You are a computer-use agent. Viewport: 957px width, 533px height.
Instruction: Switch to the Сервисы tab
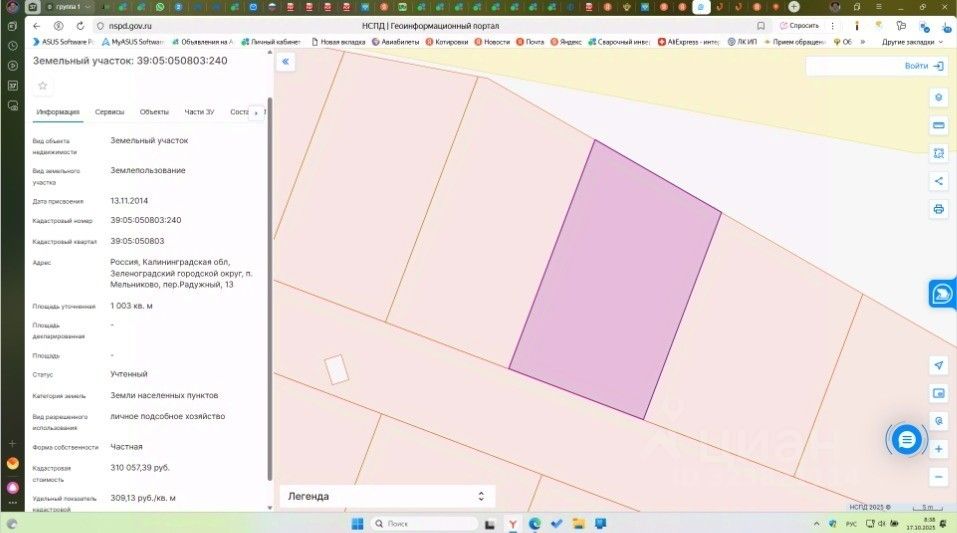(110, 112)
